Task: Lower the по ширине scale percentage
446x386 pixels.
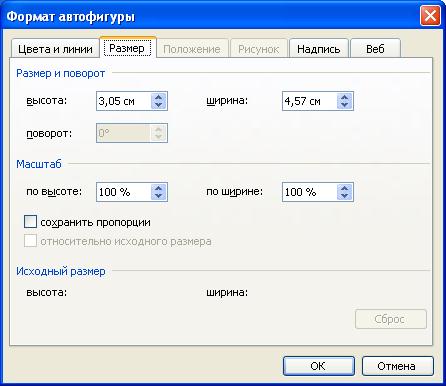Action: pos(344,196)
